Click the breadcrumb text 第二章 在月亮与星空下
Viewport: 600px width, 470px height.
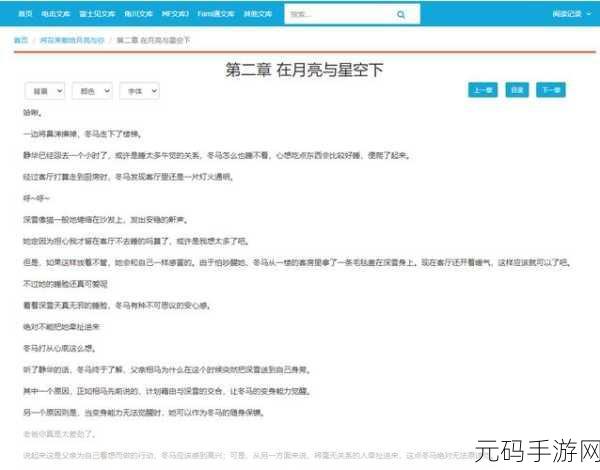(x=153, y=40)
